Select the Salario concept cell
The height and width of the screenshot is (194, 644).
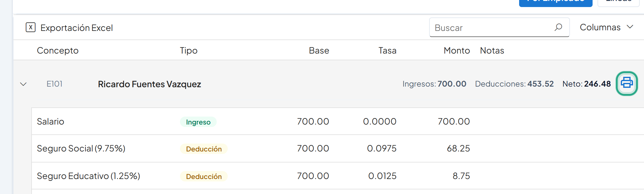pyautogui.click(x=51, y=121)
